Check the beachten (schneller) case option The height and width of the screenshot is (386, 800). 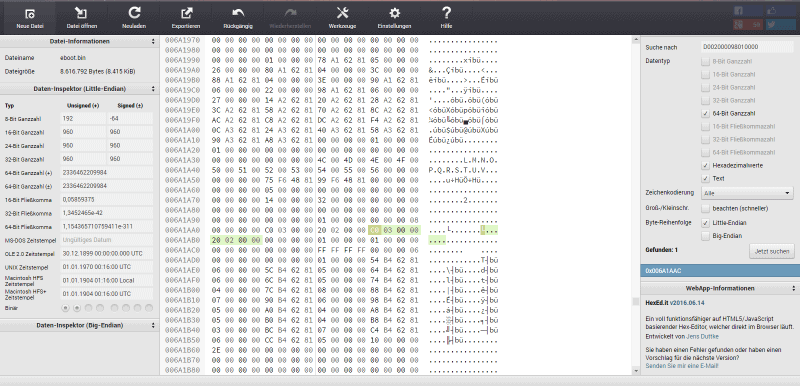coord(705,208)
